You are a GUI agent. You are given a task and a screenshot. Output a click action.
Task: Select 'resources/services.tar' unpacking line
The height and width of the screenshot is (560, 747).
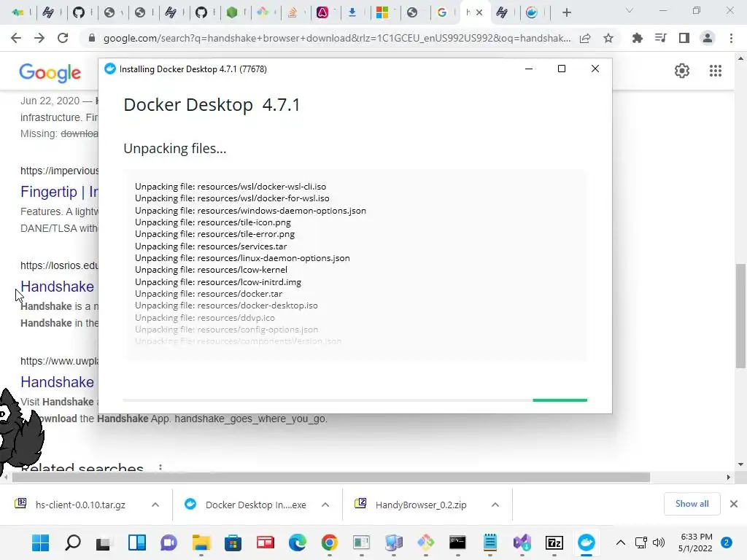211,246
